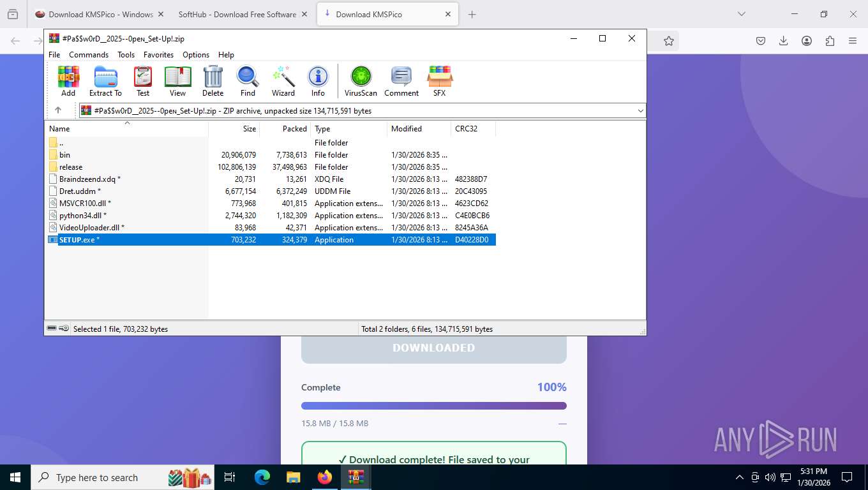This screenshot has width=868, height=490.
Task: Expand the archive path dropdown arrow
Action: click(x=640, y=110)
